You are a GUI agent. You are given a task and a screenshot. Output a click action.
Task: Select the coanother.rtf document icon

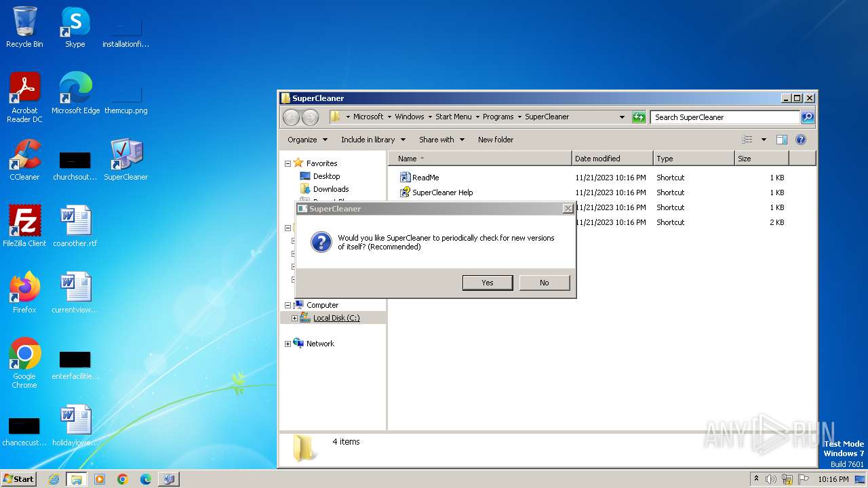coord(75,226)
